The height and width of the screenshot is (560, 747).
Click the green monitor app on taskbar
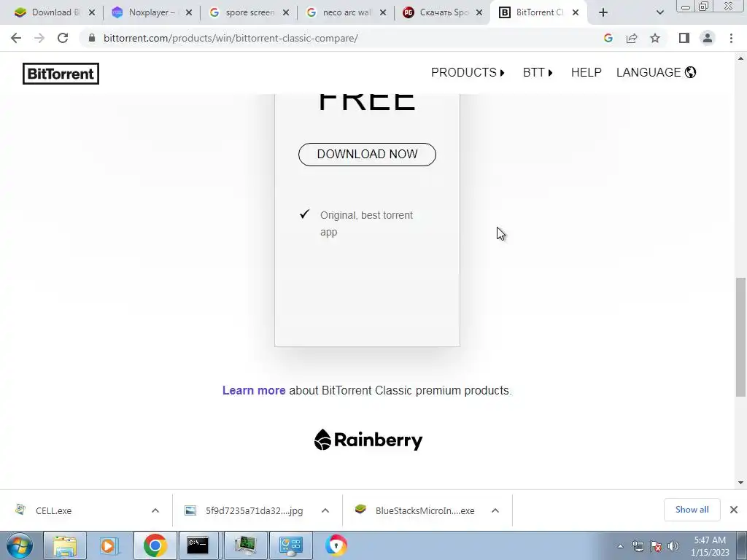tap(245, 545)
